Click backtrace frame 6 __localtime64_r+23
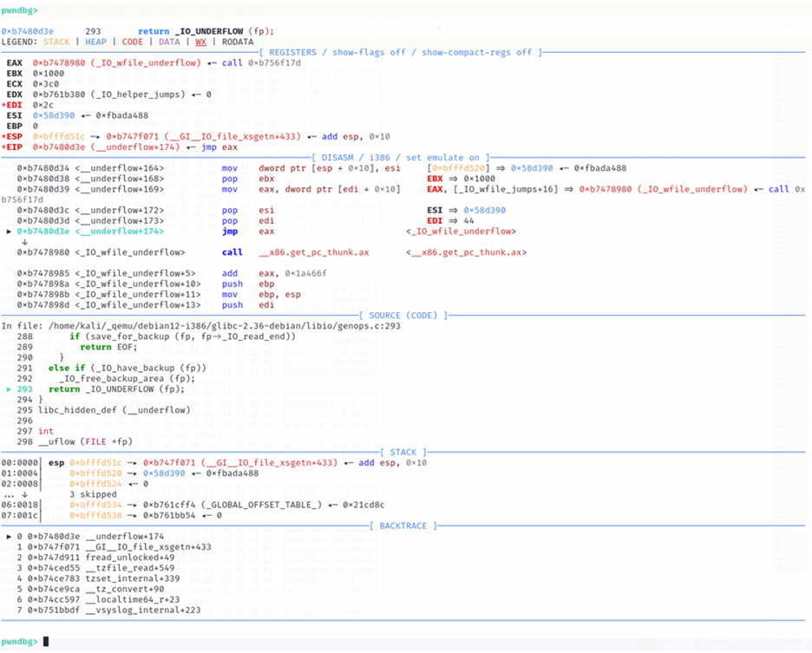812x653 pixels. click(98, 599)
